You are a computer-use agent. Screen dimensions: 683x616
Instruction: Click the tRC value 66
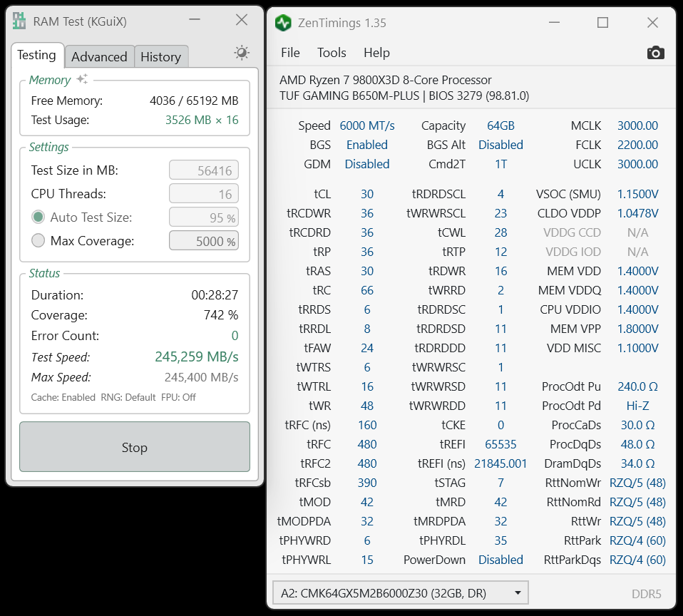(367, 290)
